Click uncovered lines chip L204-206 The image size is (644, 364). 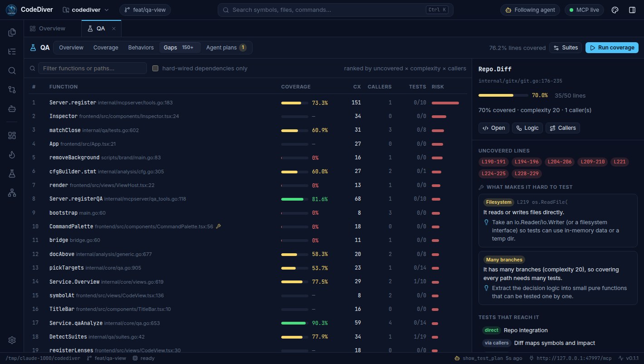coord(560,162)
